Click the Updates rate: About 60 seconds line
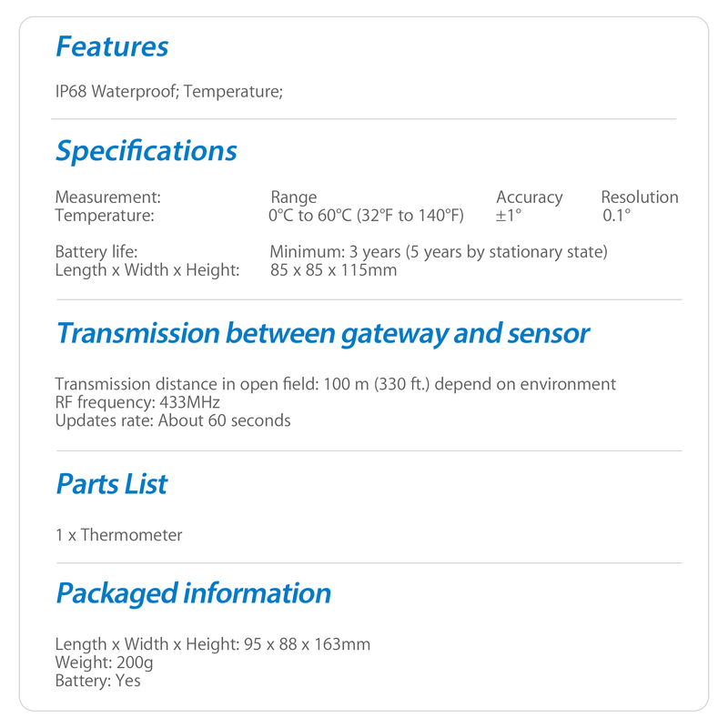 (173, 420)
